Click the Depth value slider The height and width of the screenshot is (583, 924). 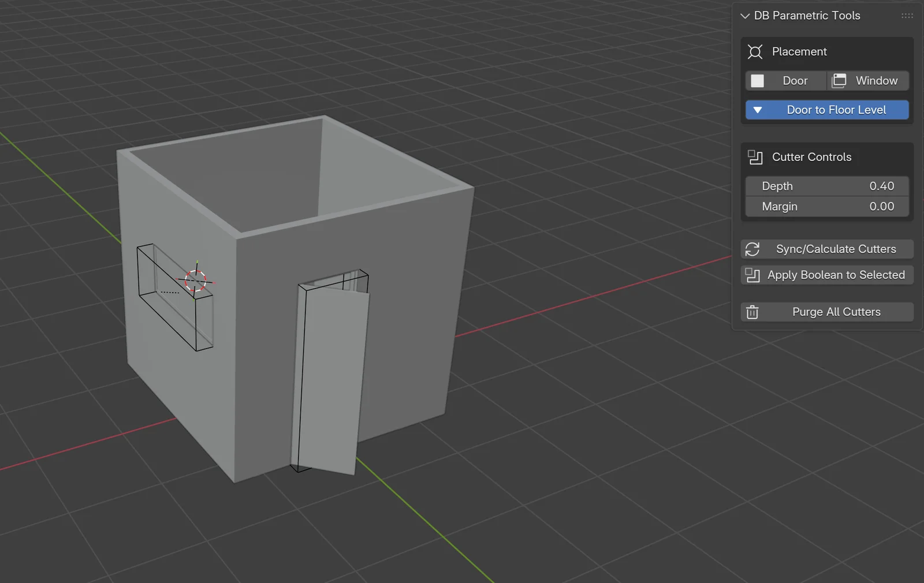click(827, 186)
